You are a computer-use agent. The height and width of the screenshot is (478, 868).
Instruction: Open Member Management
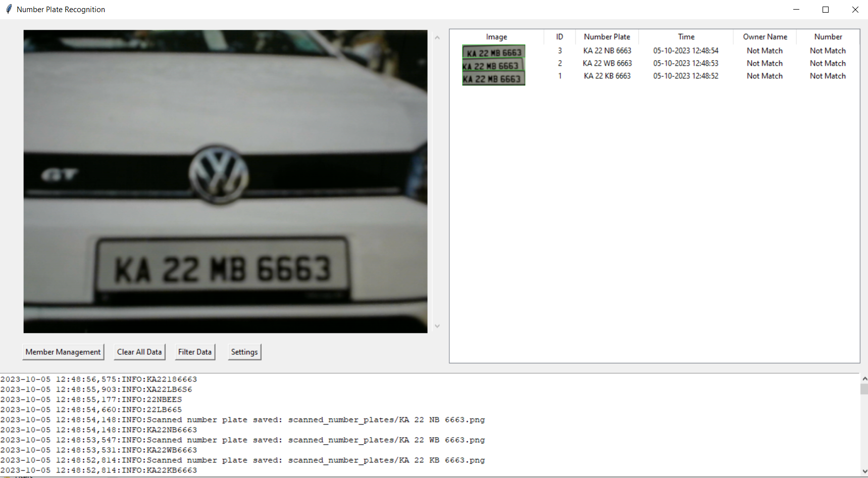point(63,352)
